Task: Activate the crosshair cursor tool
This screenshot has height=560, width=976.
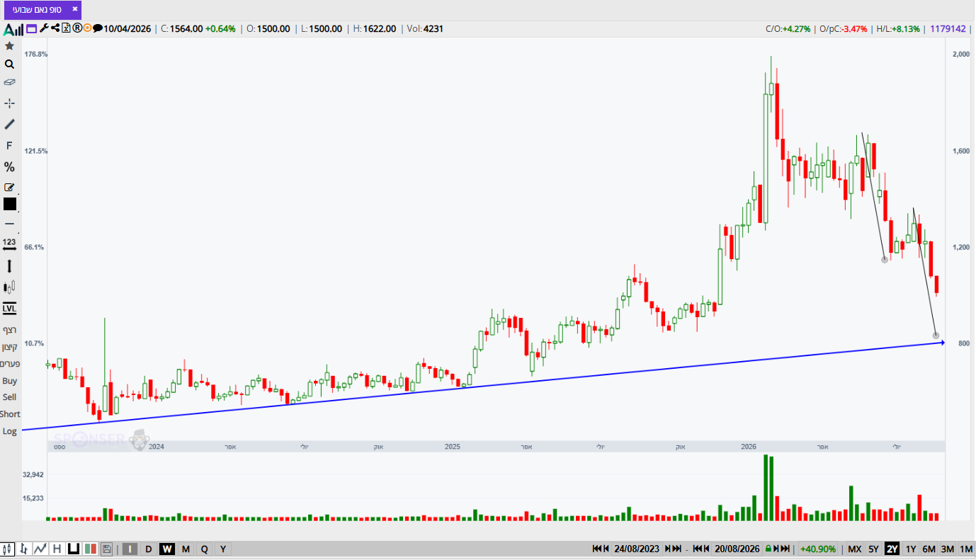Action: point(9,103)
